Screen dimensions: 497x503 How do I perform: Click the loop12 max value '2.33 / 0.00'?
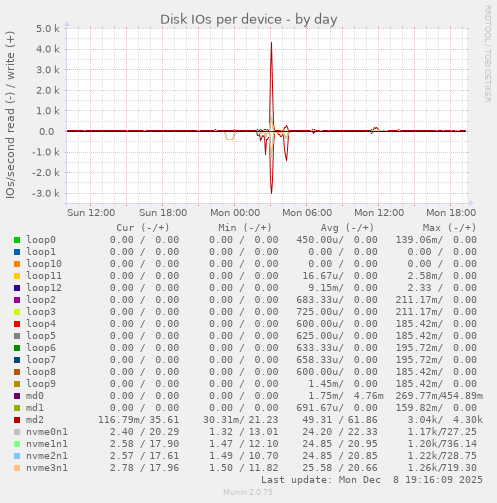point(442,288)
